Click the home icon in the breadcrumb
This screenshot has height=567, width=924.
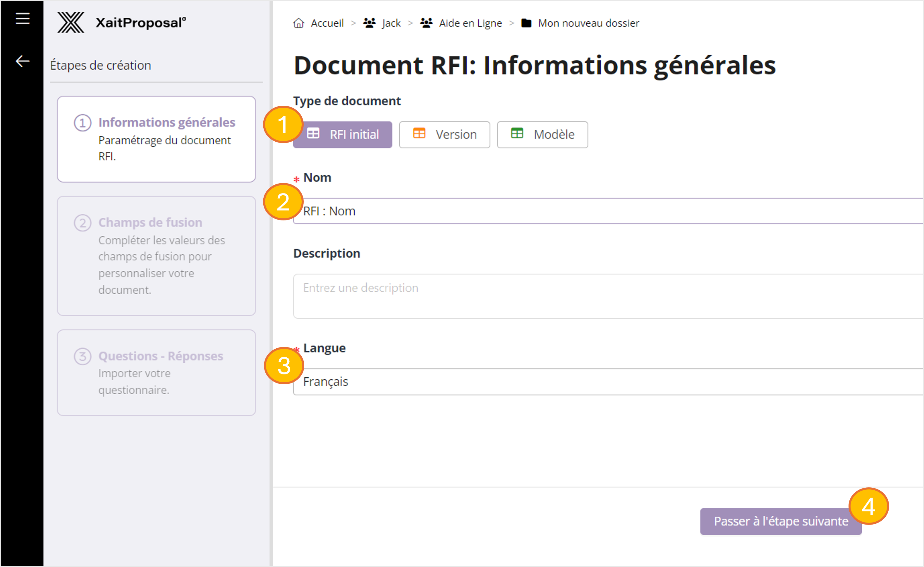(x=298, y=23)
